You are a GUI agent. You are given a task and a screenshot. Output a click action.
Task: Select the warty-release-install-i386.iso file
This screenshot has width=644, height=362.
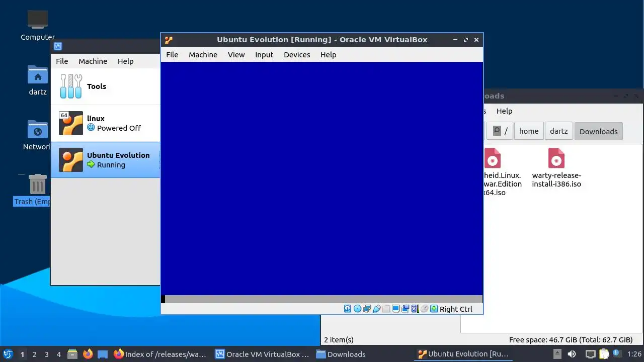[556, 168]
